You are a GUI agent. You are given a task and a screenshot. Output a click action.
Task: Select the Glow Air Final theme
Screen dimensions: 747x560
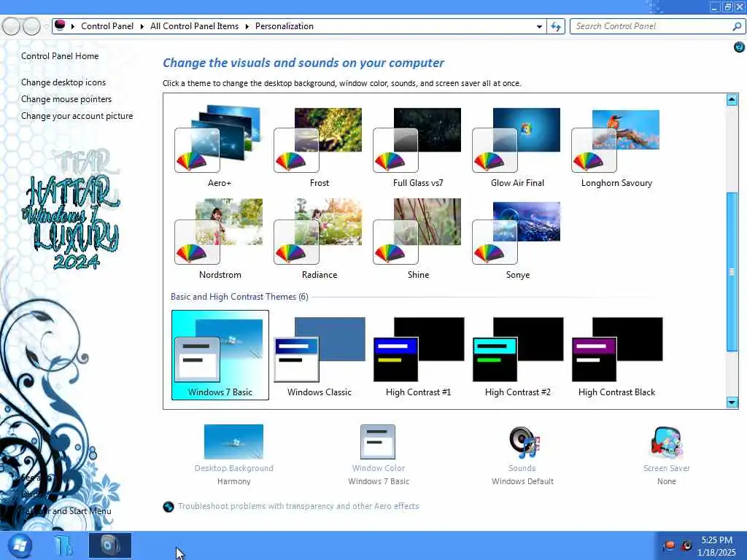click(x=517, y=145)
